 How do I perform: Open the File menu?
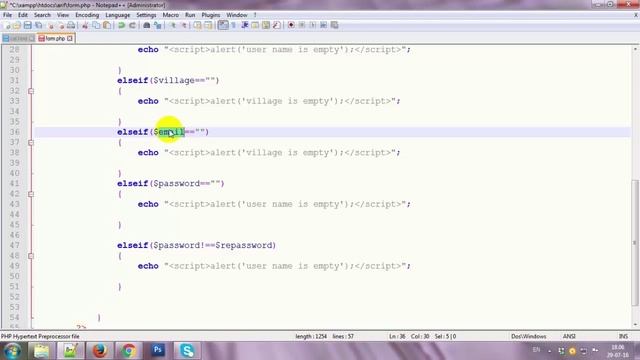pos(7,15)
